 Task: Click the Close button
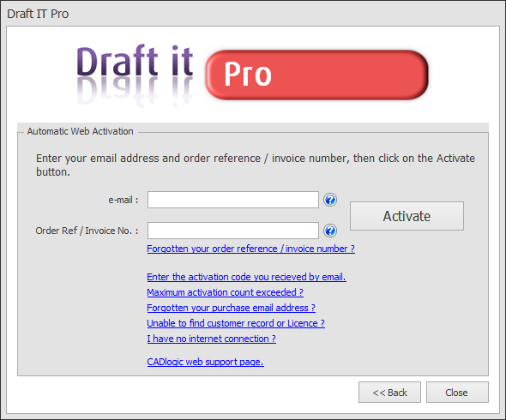point(457,393)
